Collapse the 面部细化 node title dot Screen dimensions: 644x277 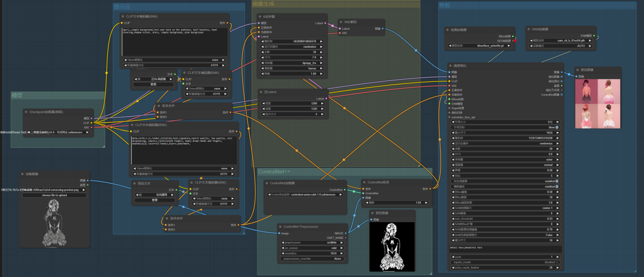(451, 66)
